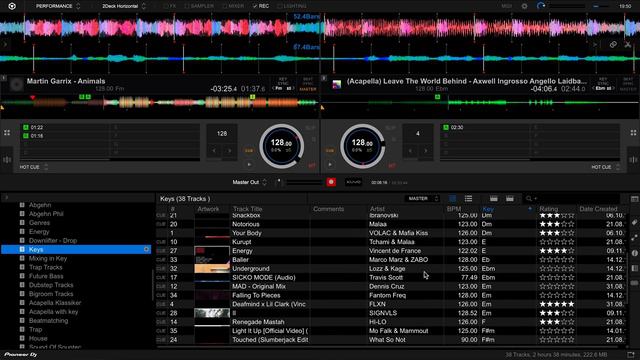This screenshot has height=360, width=640.
Task: Click the first column layout icon in browser toolbar
Action: [494, 198]
